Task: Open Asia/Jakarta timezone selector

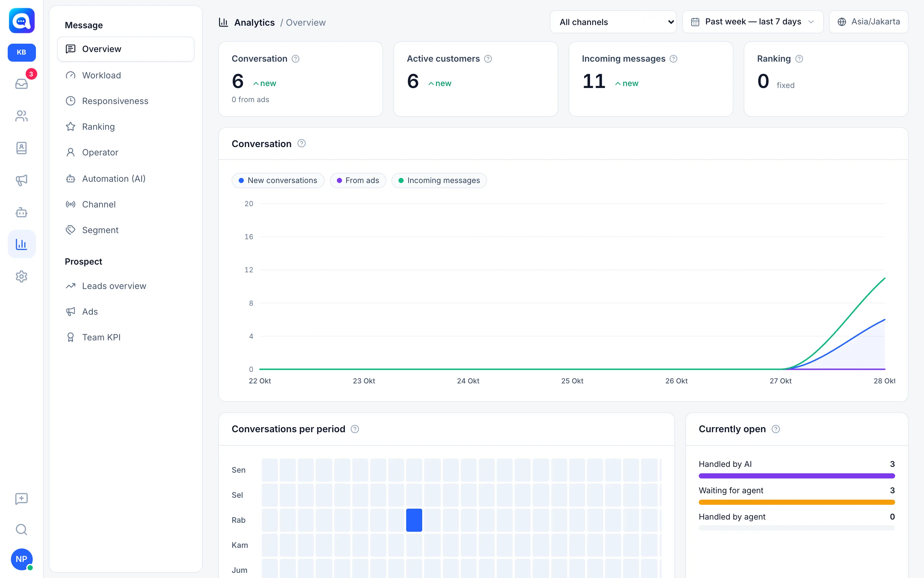Action: point(868,22)
